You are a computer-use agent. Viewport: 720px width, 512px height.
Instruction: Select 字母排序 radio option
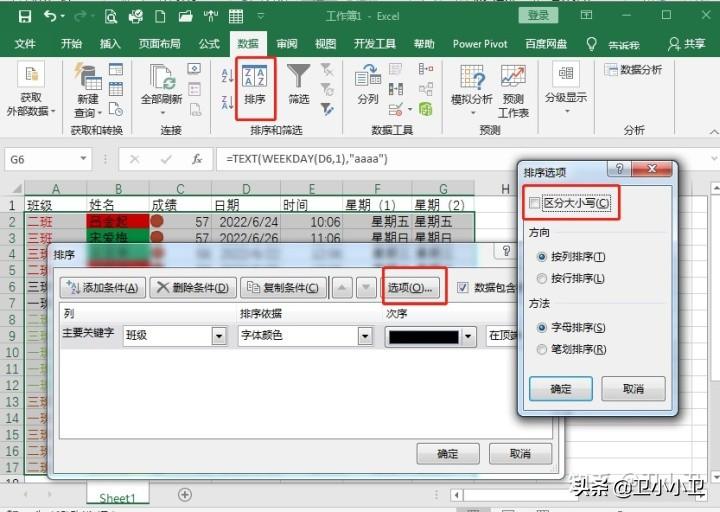pos(542,327)
